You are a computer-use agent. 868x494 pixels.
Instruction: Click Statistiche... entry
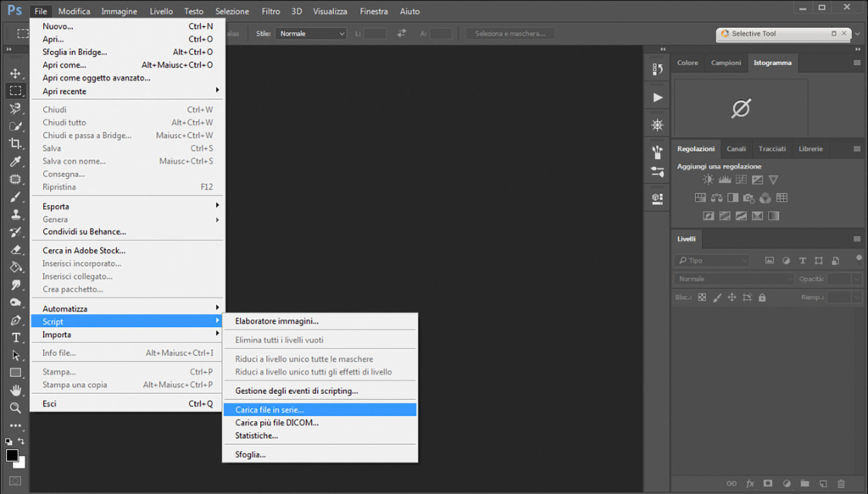click(x=320, y=436)
